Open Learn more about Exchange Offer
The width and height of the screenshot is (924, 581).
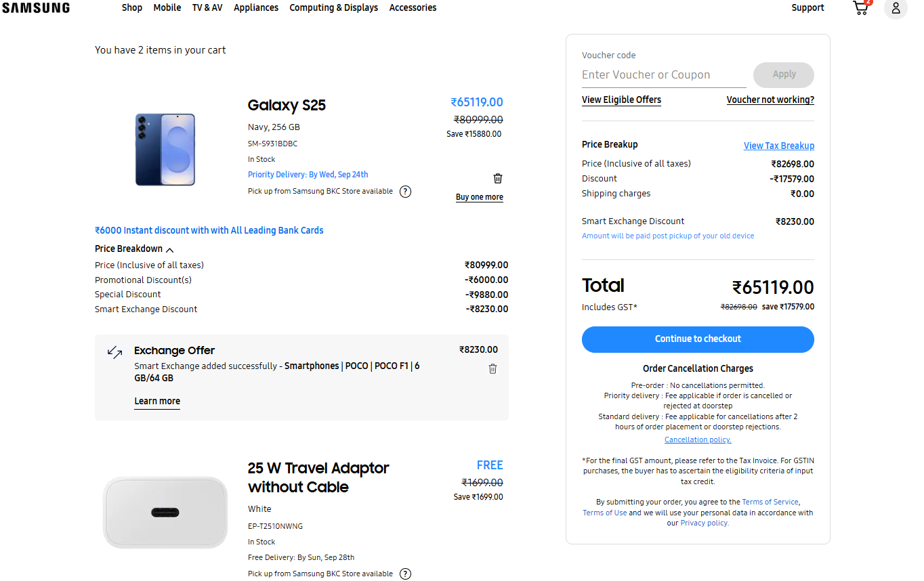[x=157, y=401]
